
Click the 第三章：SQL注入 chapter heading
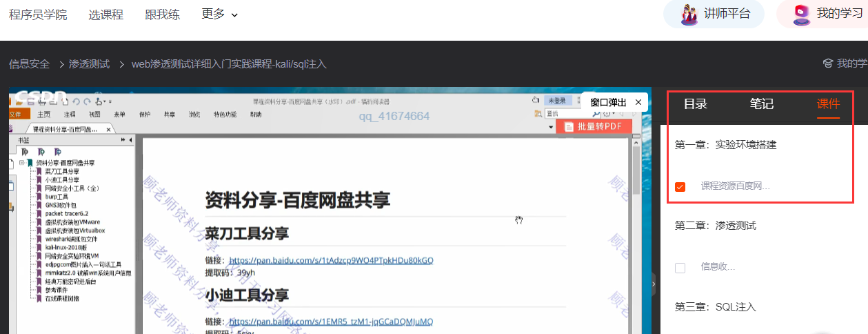[715, 306]
